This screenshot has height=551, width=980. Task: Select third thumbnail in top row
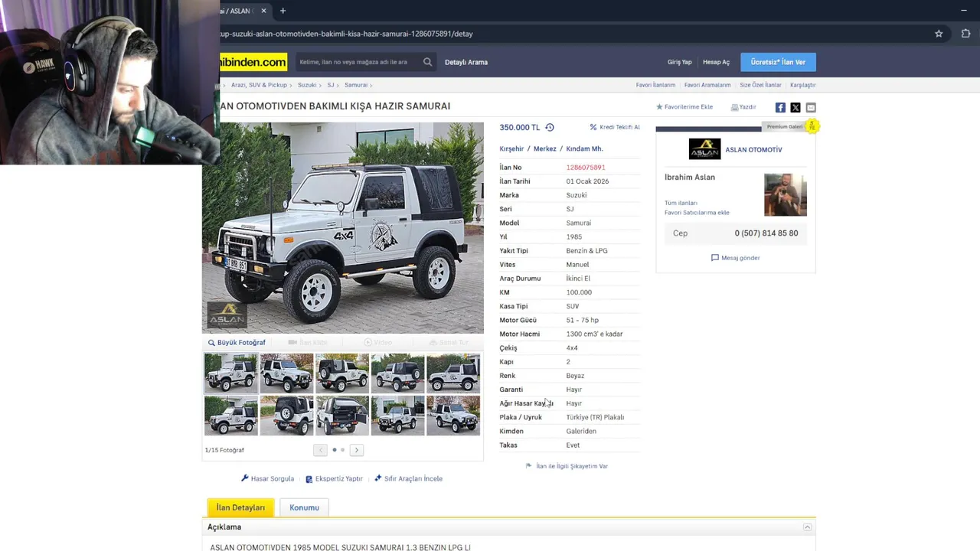point(342,373)
